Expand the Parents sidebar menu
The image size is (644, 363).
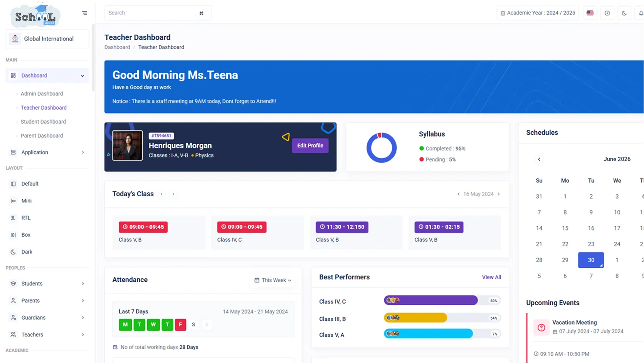click(83, 301)
